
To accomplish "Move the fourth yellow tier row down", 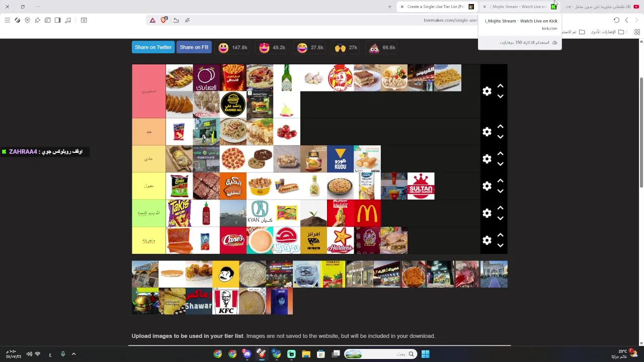I will (x=500, y=191).
